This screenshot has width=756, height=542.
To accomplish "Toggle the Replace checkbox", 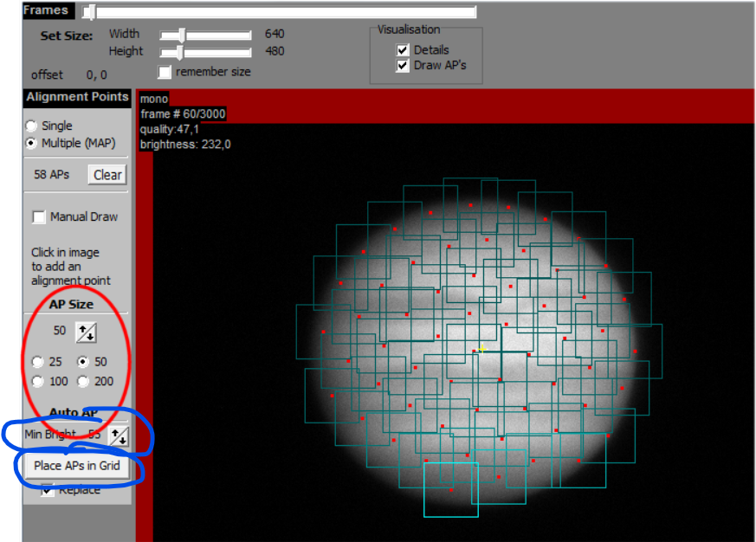I will tap(48, 489).
